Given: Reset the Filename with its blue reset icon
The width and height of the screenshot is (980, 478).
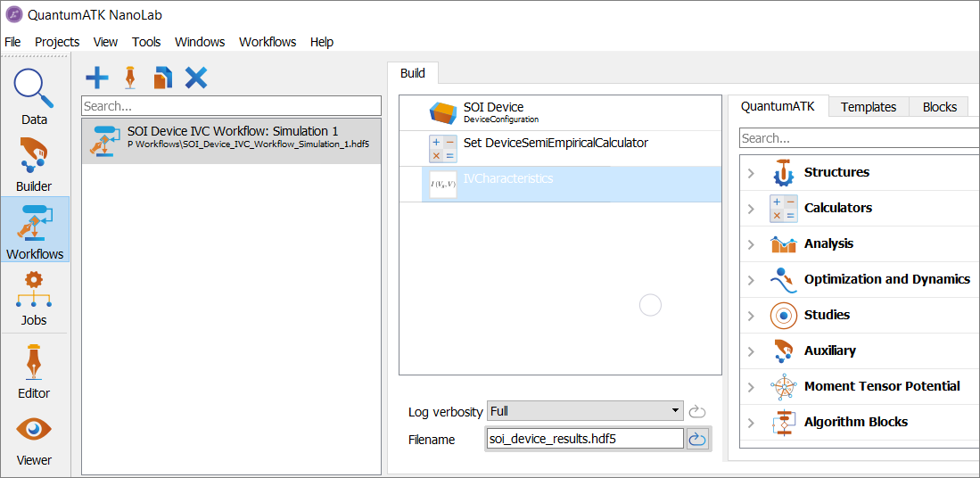Looking at the screenshot, I should (696, 440).
